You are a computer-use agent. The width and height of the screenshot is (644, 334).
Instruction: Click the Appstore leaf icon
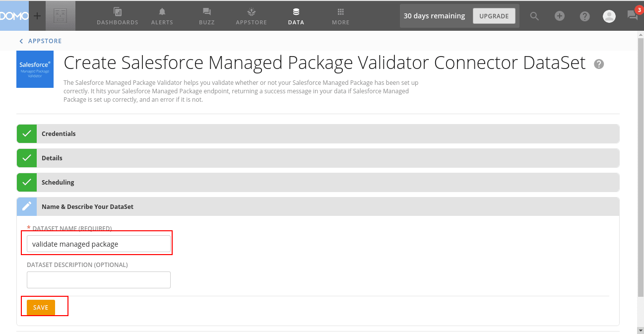[251, 12]
